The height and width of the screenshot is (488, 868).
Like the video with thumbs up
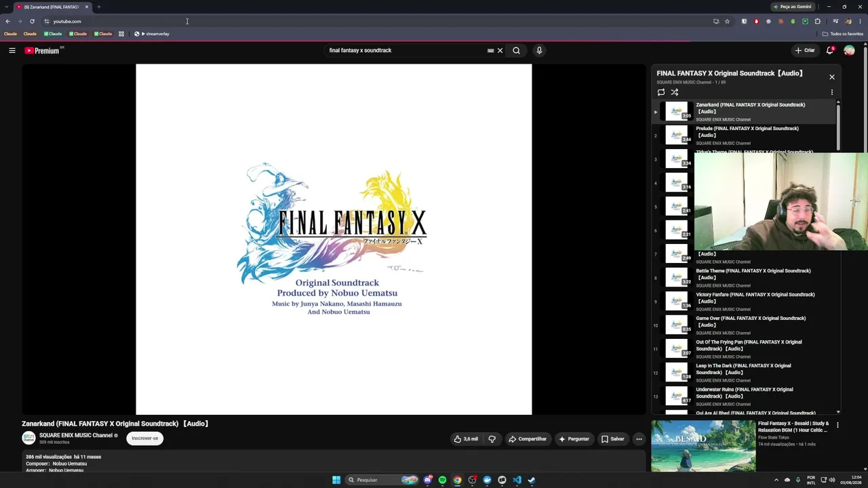[x=466, y=439]
